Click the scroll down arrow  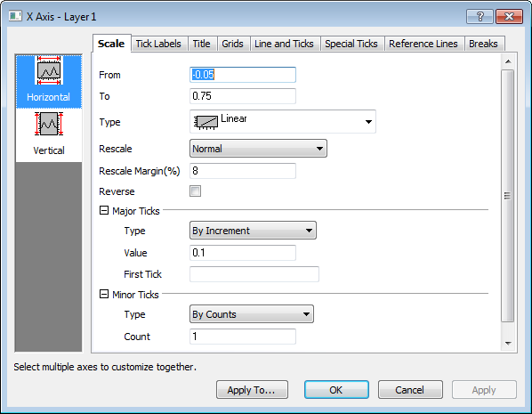pos(508,344)
